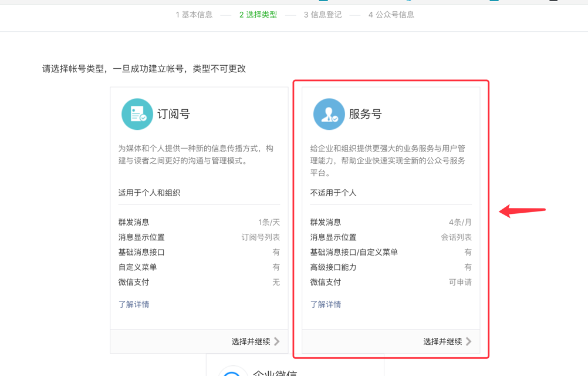The height and width of the screenshot is (376, 588).
Task: Click the 4条/月 value
Action: coord(460,222)
